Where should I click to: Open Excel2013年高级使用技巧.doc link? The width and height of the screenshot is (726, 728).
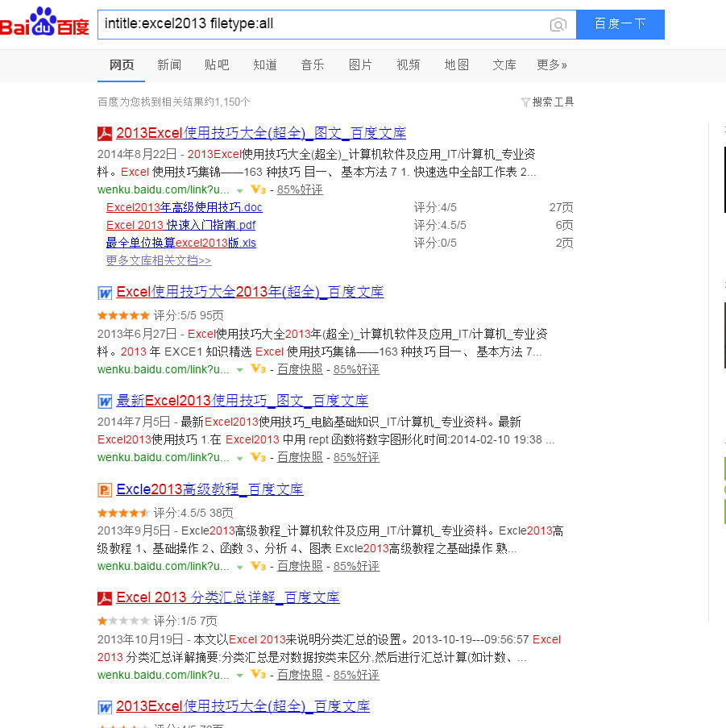click(x=185, y=207)
